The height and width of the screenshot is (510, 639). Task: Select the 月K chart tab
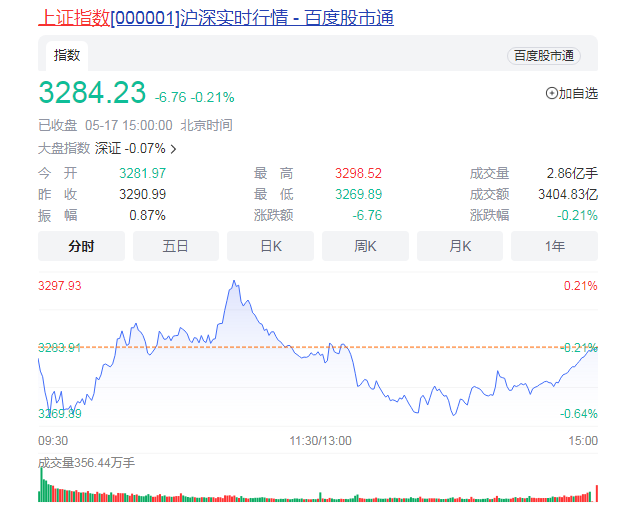pyautogui.click(x=460, y=246)
